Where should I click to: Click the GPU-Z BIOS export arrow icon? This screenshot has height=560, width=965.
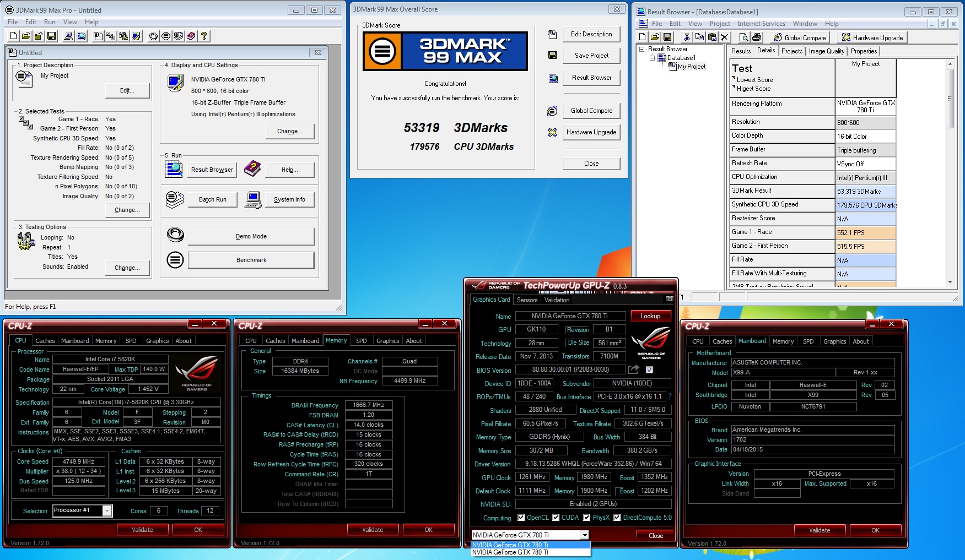pyautogui.click(x=633, y=369)
